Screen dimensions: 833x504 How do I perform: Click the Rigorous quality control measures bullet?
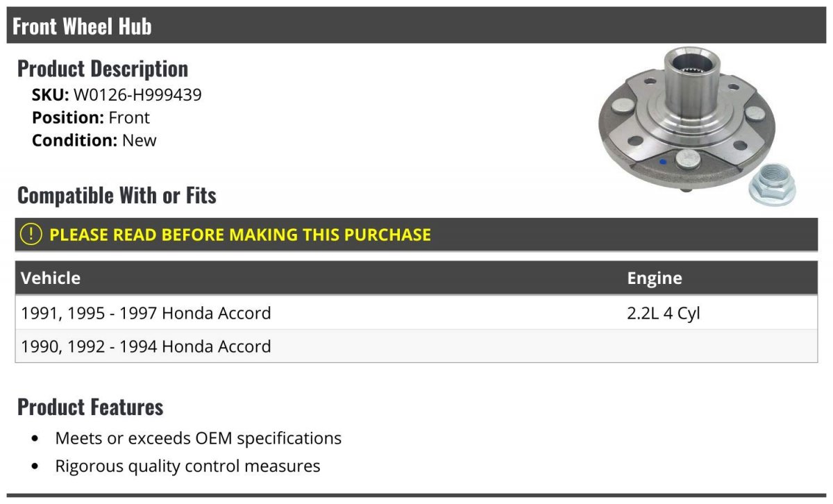(x=187, y=466)
